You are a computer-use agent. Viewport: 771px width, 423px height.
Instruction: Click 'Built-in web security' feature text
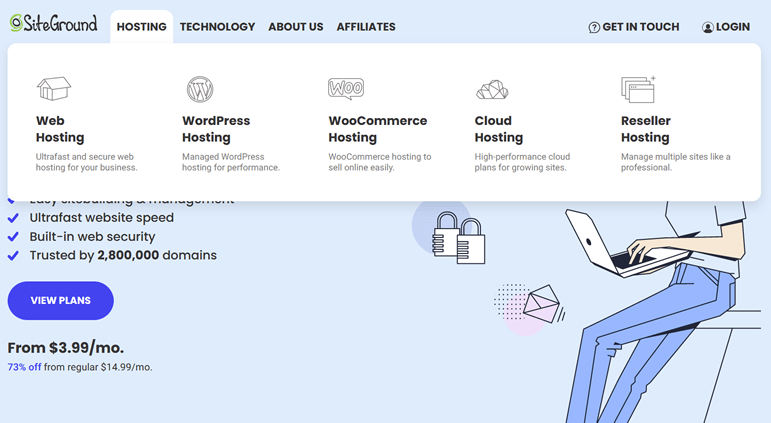pos(92,237)
